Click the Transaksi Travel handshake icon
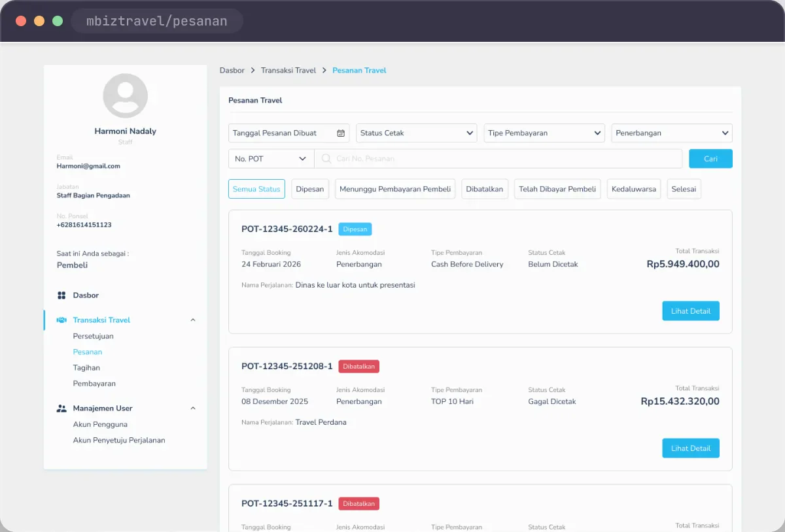This screenshot has height=532, width=785. click(61, 320)
